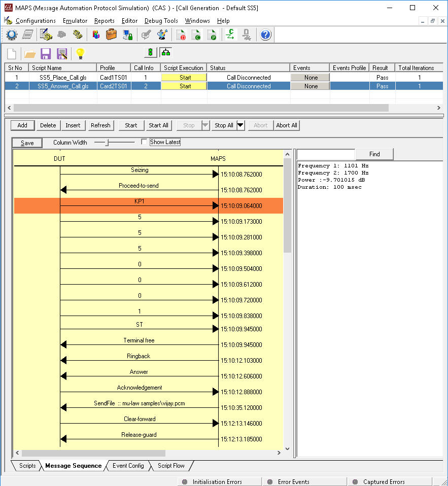Screen dimensions: 448x486
Task: Click the Column Width slider handle
Action: pyautogui.click(x=107, y=142)
